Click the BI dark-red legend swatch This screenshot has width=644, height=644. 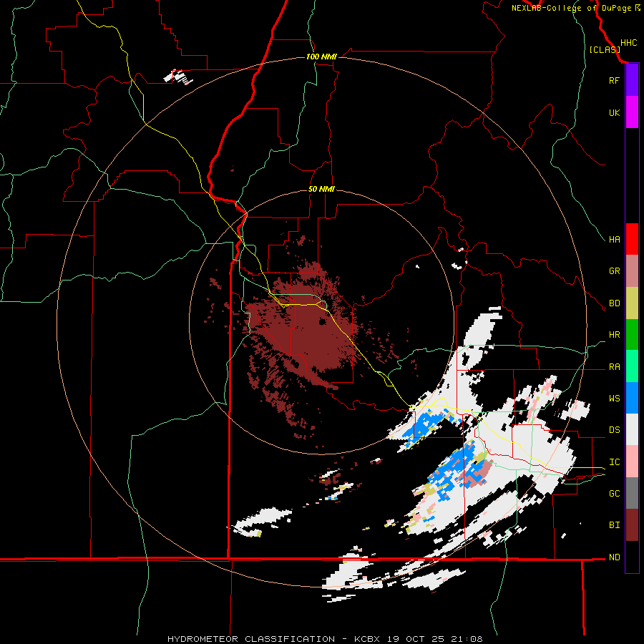pos(632,525)
